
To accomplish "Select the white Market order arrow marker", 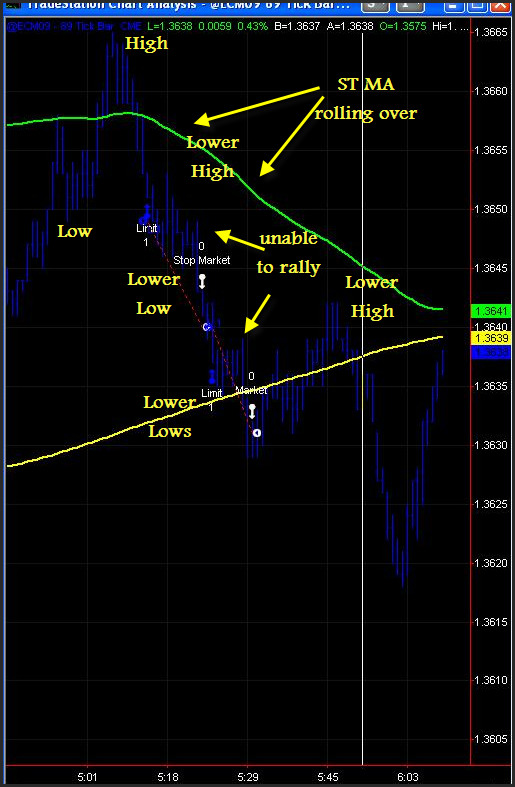I will (252, 412).
